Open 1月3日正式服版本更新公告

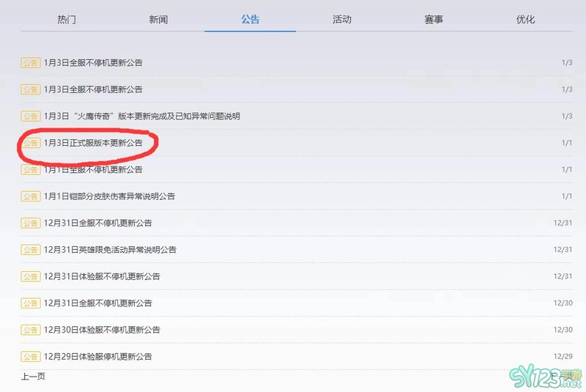click(93, 143)
